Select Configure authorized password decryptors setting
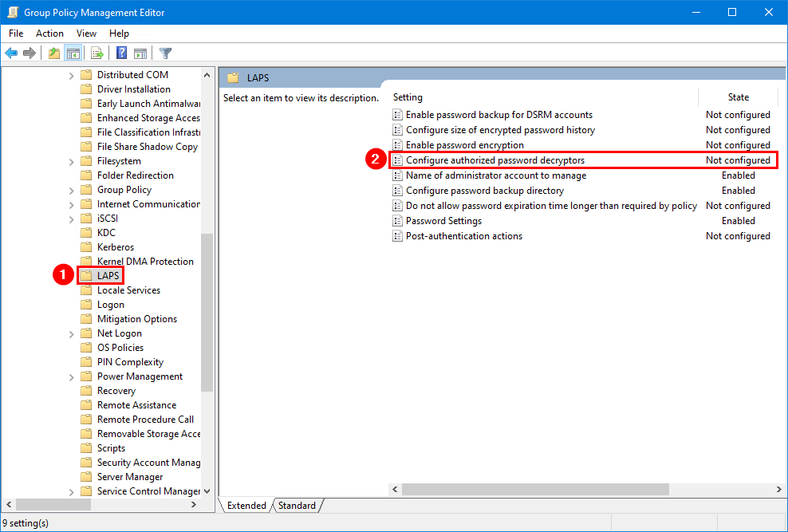 pyautogui.click(x=494, y=160)
